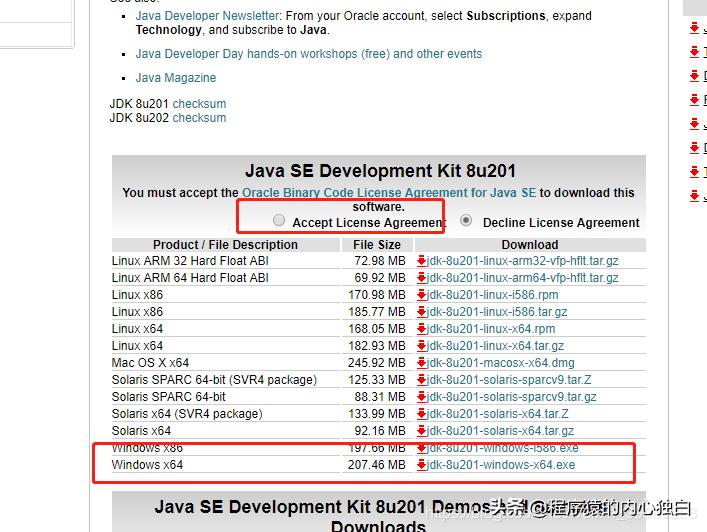Download jdk-8u201-linux-arm64-vfp-hflt.tar.gz file
The width and height of the screenshot is (707, 532).
[523, 278]
